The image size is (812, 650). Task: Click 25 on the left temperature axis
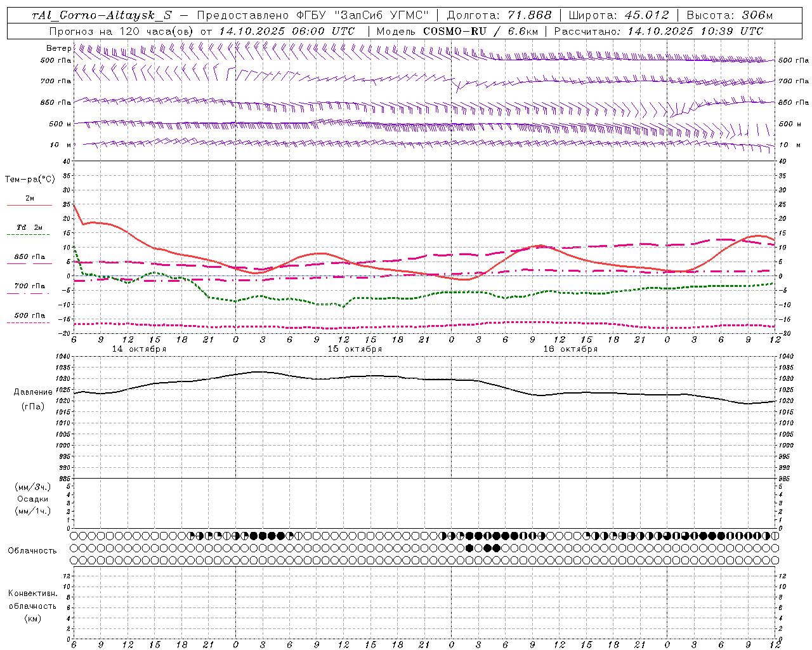[68, 204]
